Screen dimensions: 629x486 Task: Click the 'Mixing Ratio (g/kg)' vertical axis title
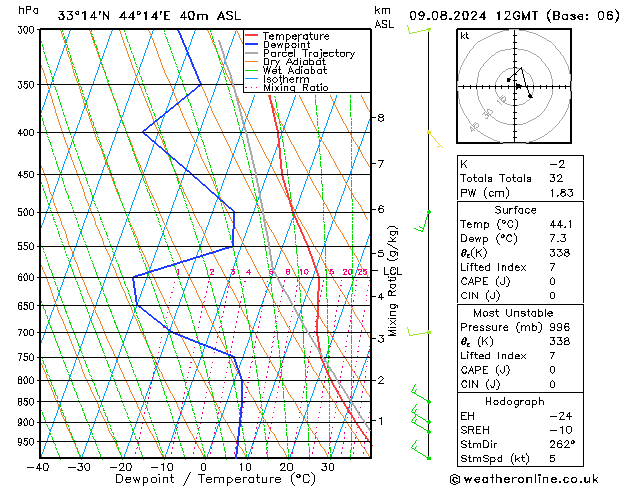coord(392,281)
